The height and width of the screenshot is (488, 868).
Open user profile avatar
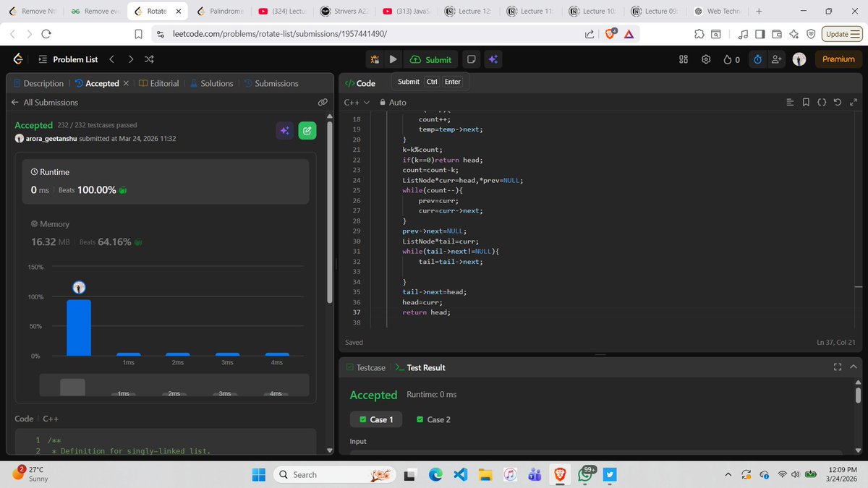(x=799, y=59)
